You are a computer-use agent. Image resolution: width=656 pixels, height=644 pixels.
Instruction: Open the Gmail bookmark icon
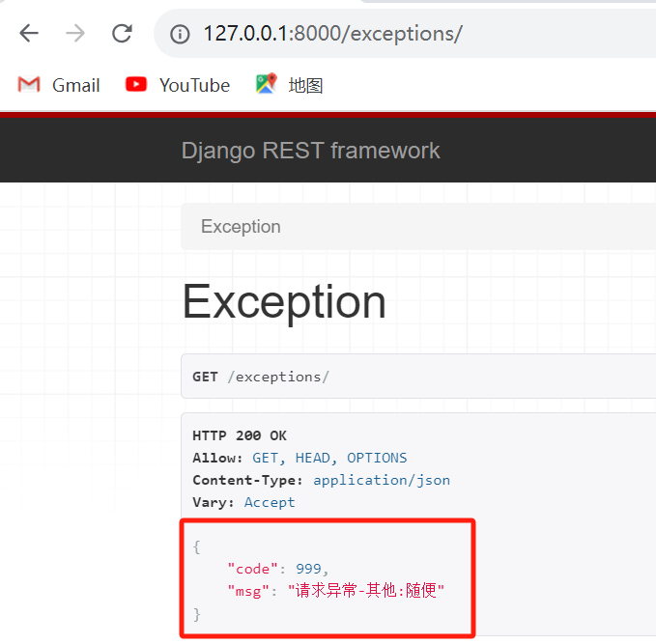tap(29, 84)
